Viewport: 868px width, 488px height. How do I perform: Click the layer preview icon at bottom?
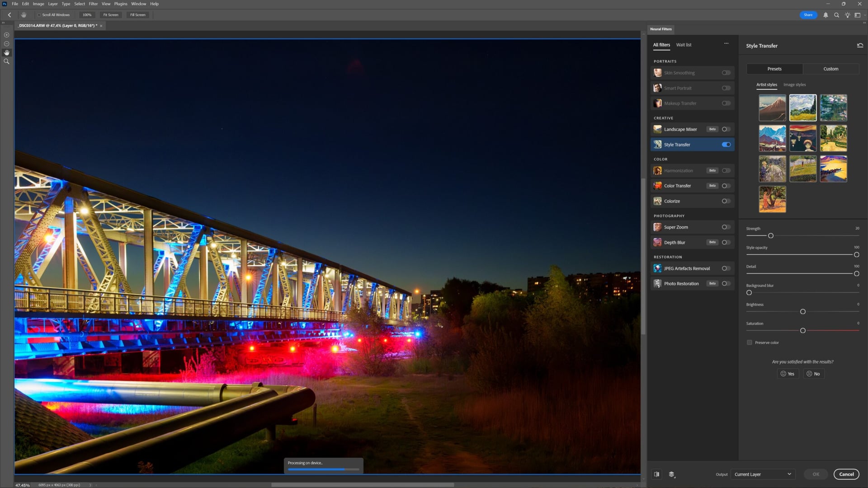point(672,474)
